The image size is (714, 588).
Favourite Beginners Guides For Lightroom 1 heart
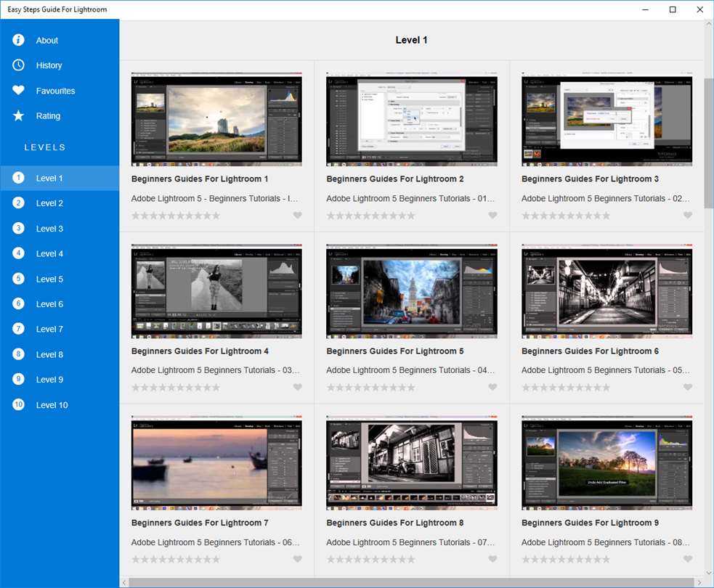[x=298, y=216]
